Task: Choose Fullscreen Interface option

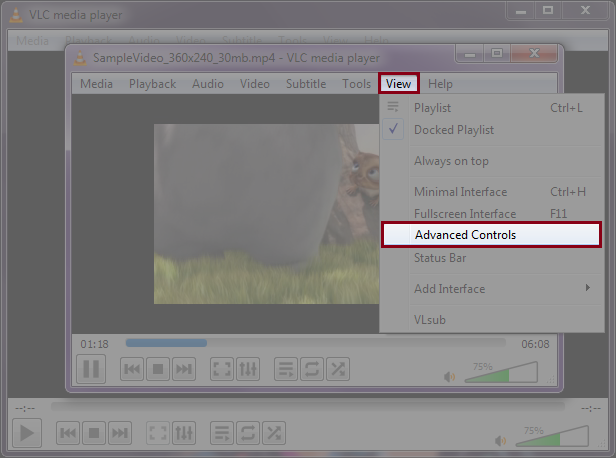Action: tap(491, 213)
